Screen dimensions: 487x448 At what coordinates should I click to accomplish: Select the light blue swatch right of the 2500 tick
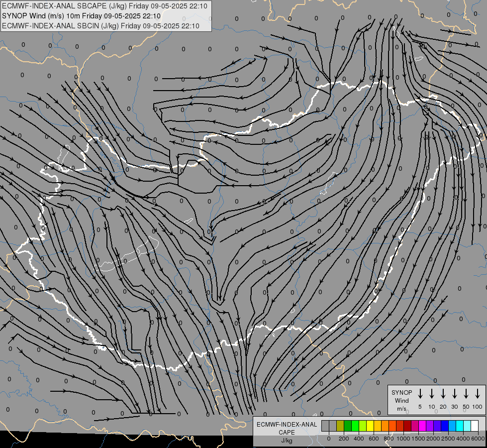tap(452, 426)
